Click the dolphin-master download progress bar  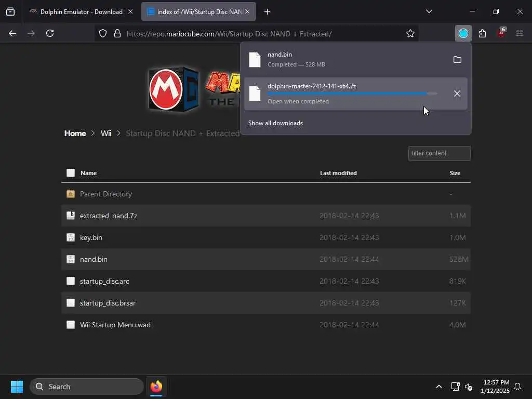point(352,94)
